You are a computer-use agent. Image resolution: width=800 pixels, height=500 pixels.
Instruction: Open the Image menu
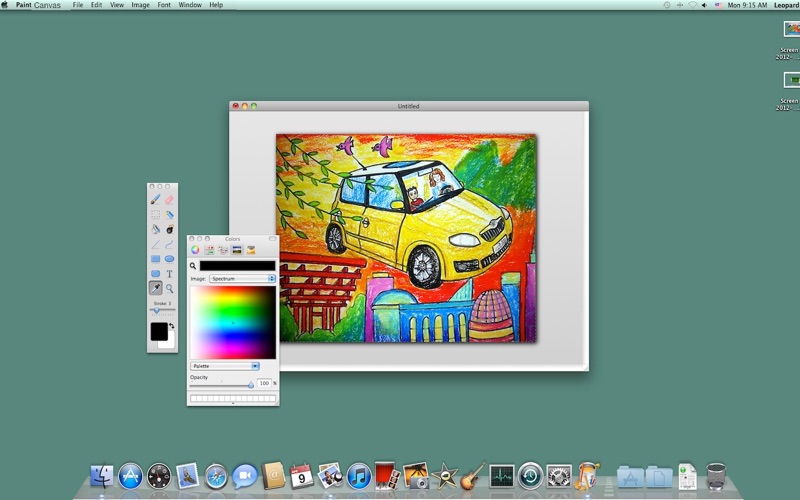coord(140,5)
